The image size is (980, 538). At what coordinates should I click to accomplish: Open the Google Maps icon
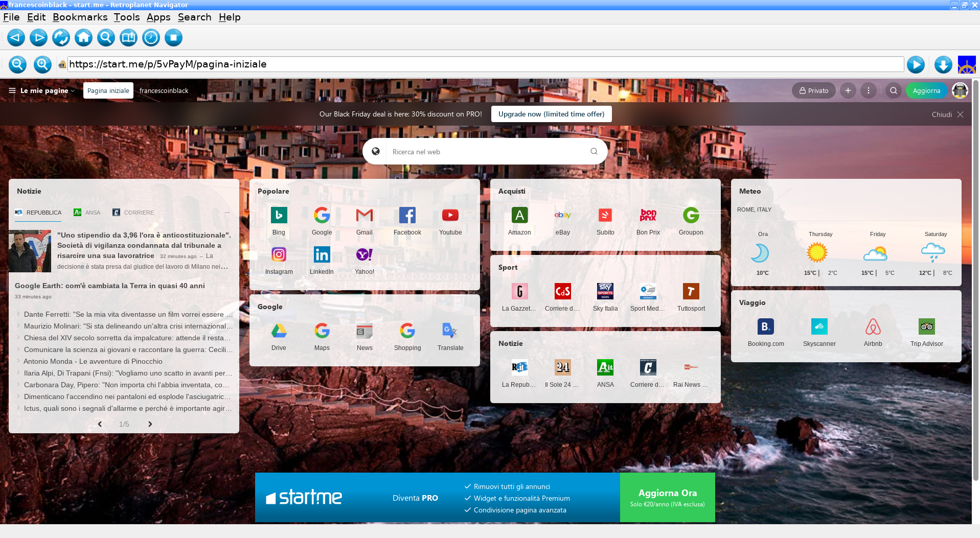point(322,331)
